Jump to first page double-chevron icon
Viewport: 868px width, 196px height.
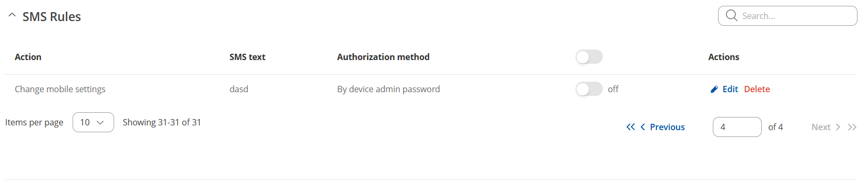tap(631, 127)
